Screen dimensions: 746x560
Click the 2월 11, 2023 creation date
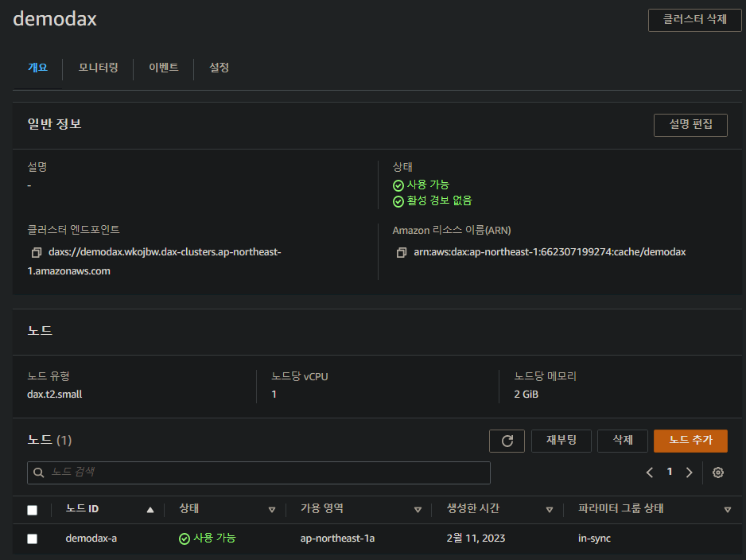coord(476,538)
